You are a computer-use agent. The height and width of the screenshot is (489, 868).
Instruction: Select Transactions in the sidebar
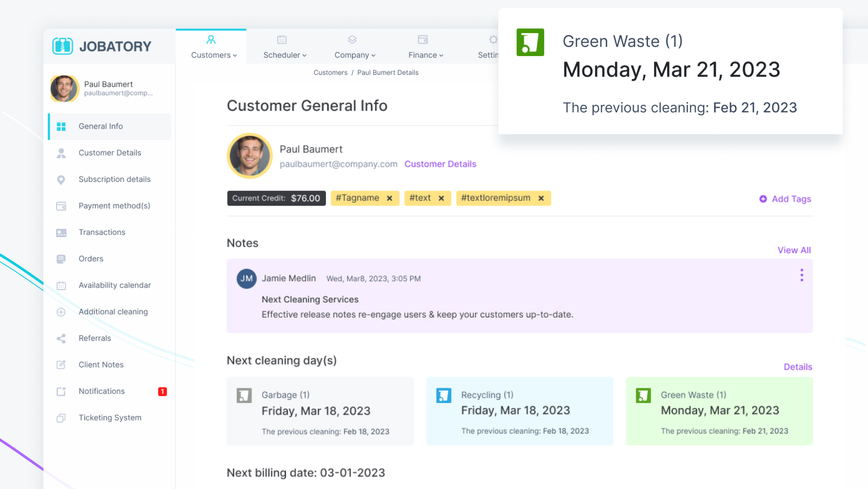102,232
